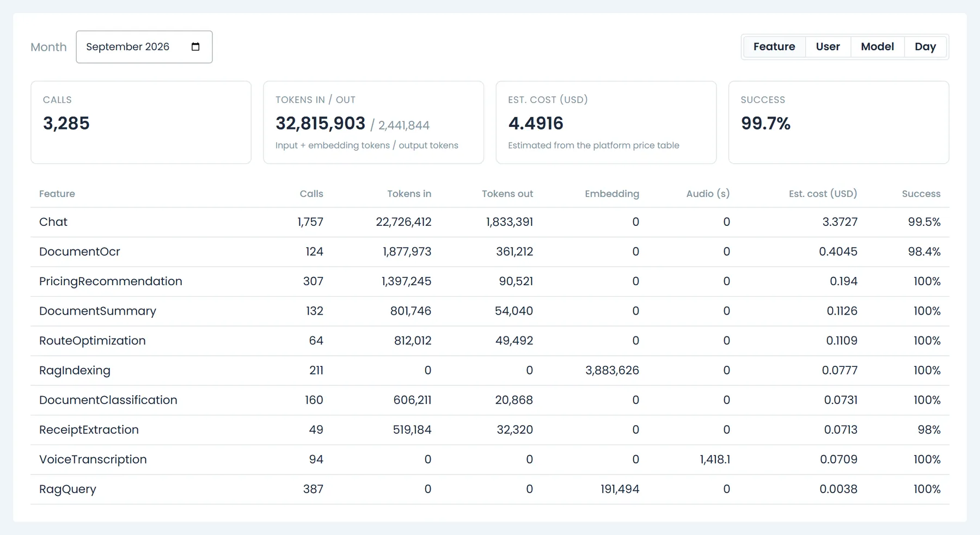Select the tokens in total 32,815,903
This screenshot has width=980, height=535.
[320, 124]
